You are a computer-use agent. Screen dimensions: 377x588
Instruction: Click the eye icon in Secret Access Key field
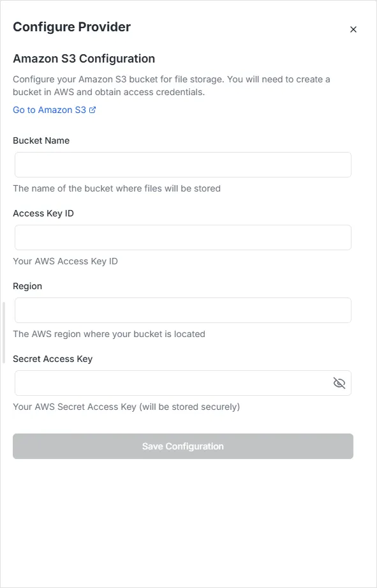339,383
